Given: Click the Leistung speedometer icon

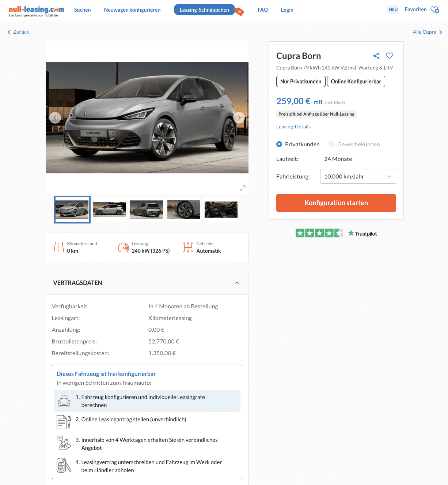Looking at the screenshot, I should (x=124, y=248).
